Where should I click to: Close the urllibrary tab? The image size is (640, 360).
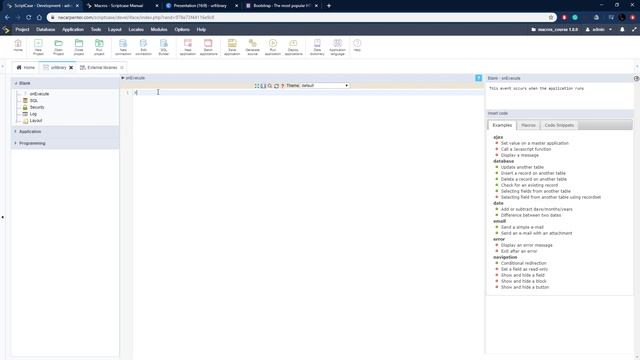(x=71, y=68)
